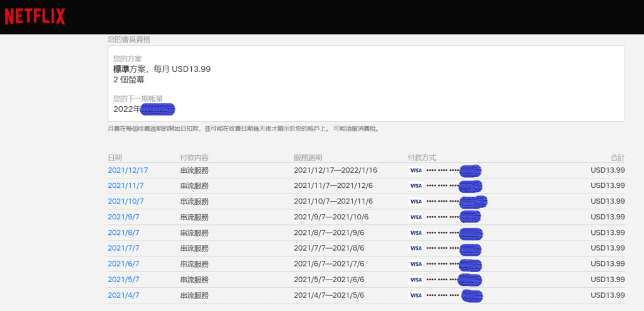Click the 合計 column header
Viewport: 644px width, 311px height.
pyautogui.click(x=618, y=158)
